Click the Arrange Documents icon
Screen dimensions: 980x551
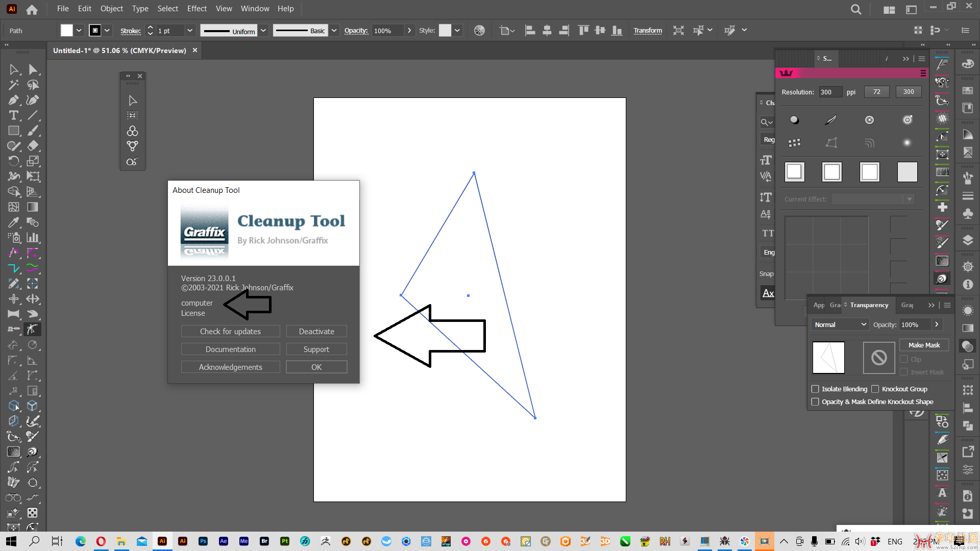pyautogui.click(x=889, y=10)
